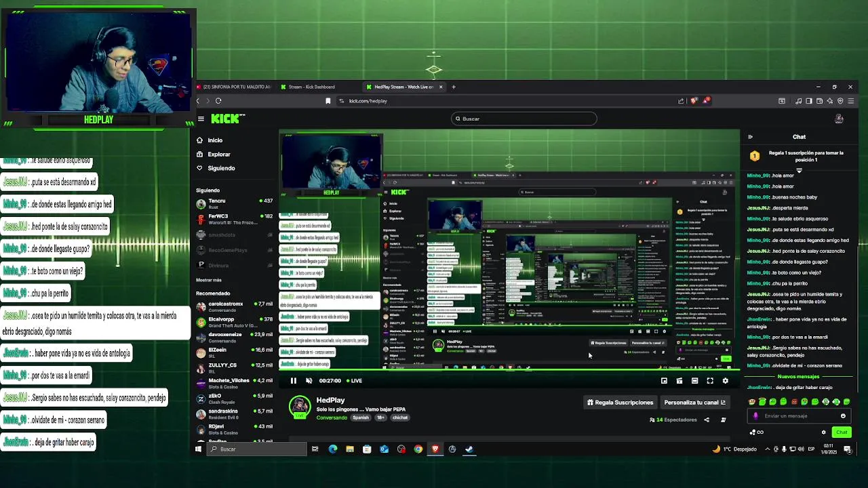The height and width of the screenshot is (488, 868).
Task: Click Regala Suscripciones button
Action: [620, 403]
